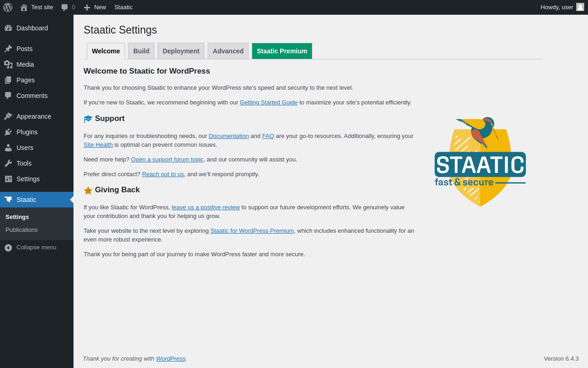Open the Getting Started Guide link
Image resolution: width=588 pixels, height=368 pixels.
point(269,103)
